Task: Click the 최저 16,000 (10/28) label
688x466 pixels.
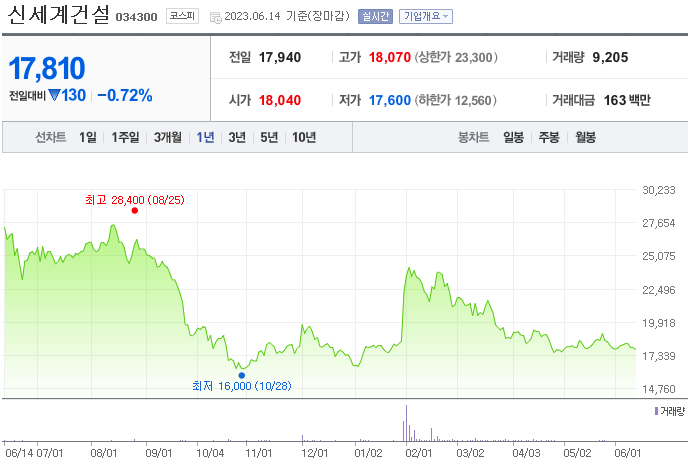Action: click(x=242, y=386)
